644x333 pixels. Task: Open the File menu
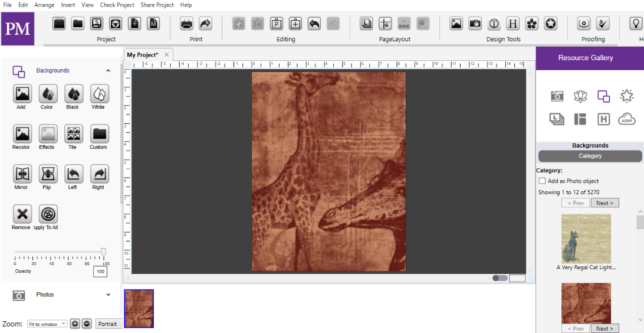click(8, 5)
